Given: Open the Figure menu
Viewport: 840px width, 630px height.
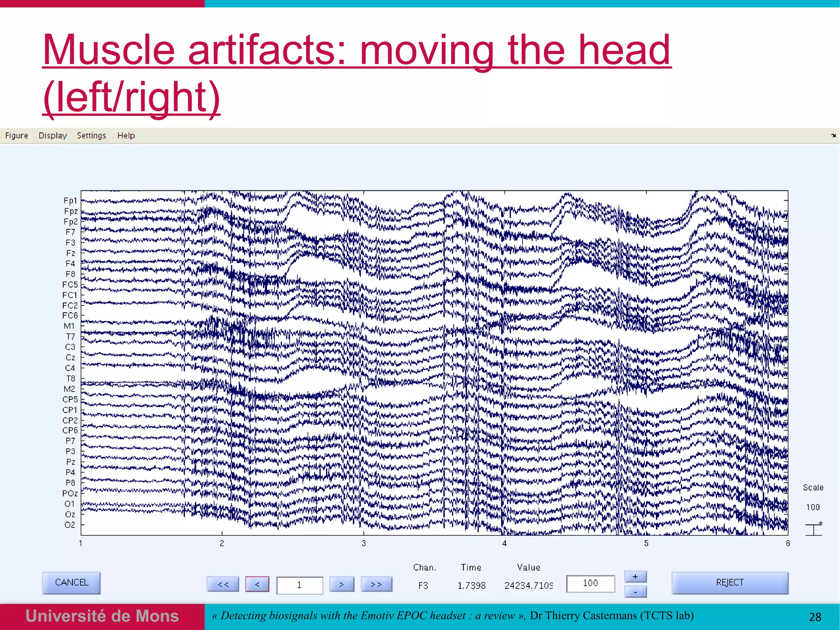Looking at the screenshot, I should click(x=16, y=135).
